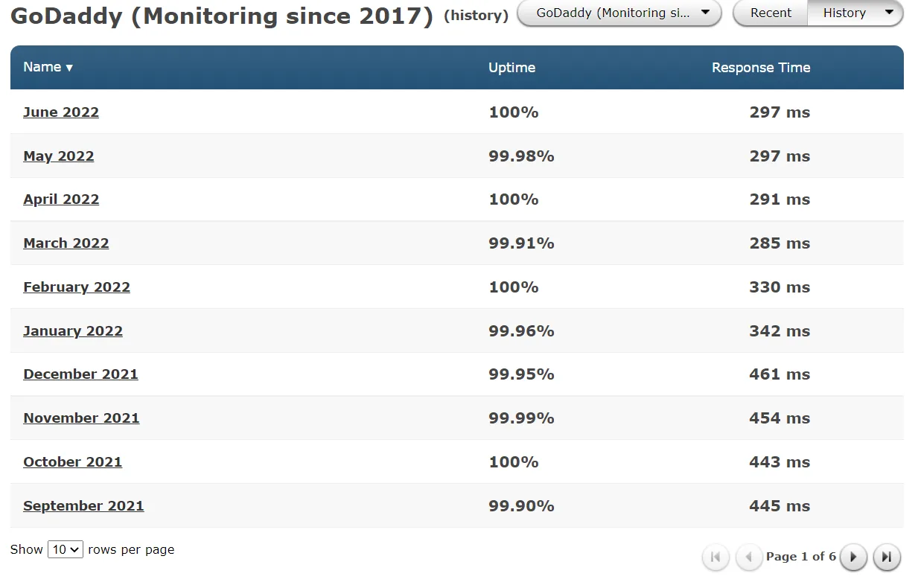Open the rows per page dropdown
Viewport: 918px width, 588px height.
(x=65, y=549)
